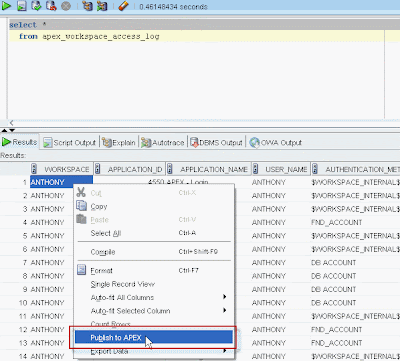This screenshot has height=361, width=400.
Task: Expand the Auto-fit Selected Column submenu
Action: coord(154,311)
